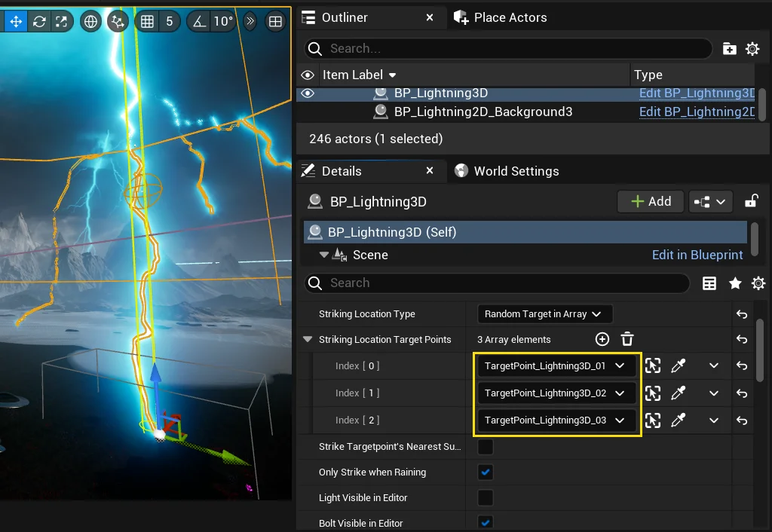The width and height of the screenshot is (772, 532).
Task: Switch to the World Settings tab
Action: (x=516, y=171)
